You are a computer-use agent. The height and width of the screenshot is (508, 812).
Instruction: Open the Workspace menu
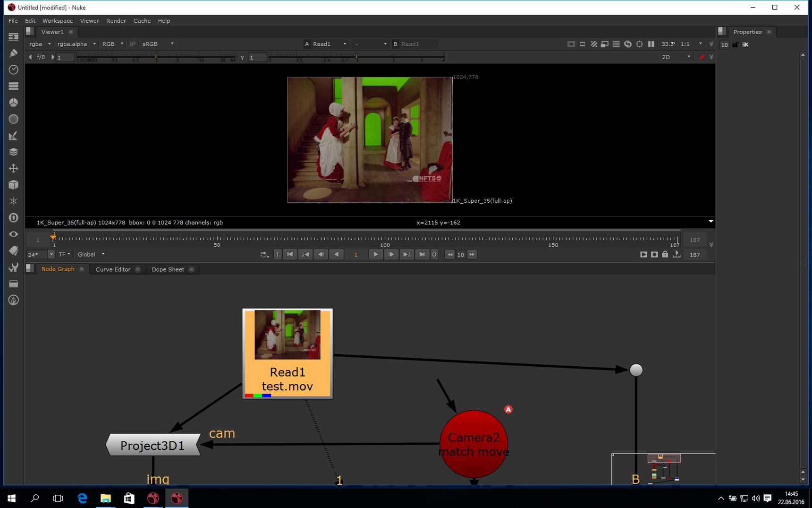(x=58, y=21)
